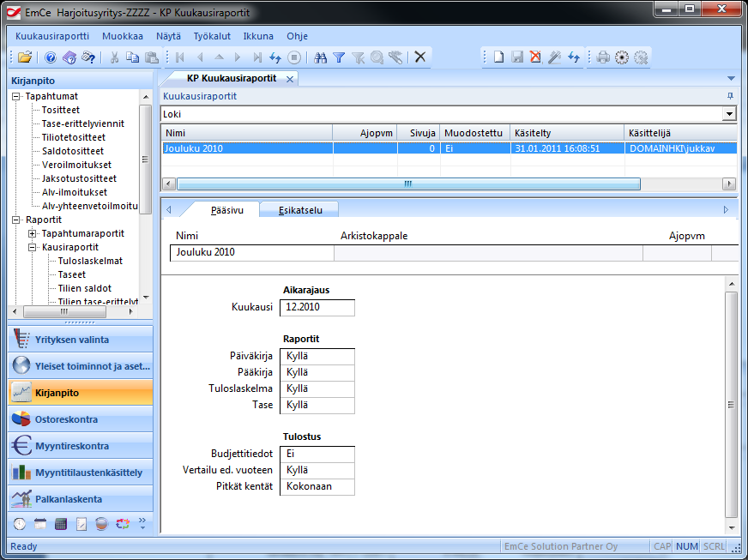Viewport: 748px width, 560px height.
Task: Click the report list horizontal scrollbar thumb
Action: [x=408, y=184]
